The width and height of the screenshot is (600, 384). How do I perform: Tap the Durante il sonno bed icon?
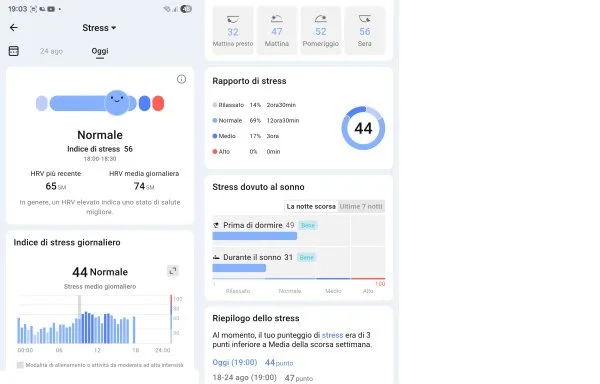[x=216, y=257]
